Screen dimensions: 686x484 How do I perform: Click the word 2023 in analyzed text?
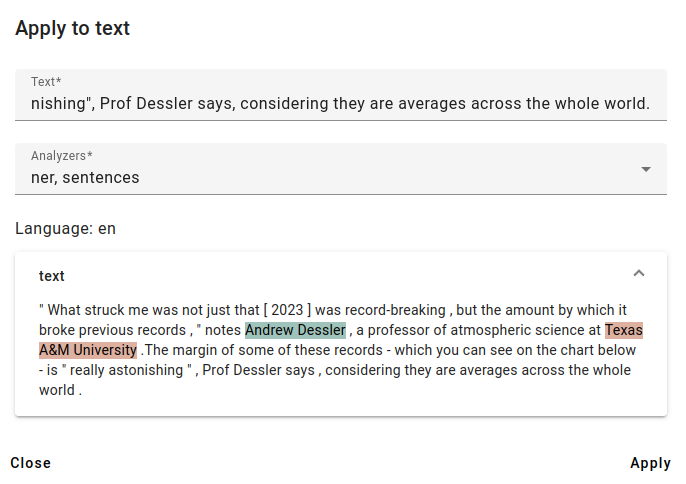tap(287, 310)
